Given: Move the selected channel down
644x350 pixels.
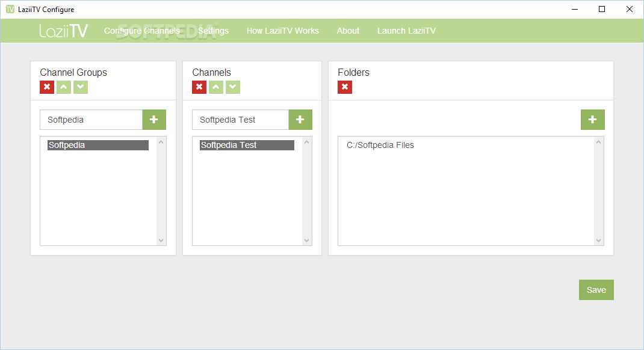Looking at the screenshot, I should coord(233,87).
